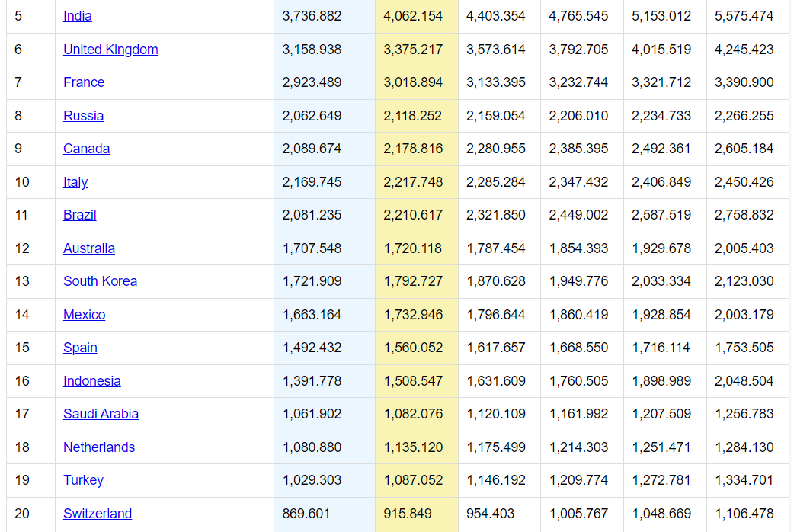The width and height of the screenshot is (797, 532).
Task: Click Mexico's value 1,860.419
Action: [x=578, y=315]
